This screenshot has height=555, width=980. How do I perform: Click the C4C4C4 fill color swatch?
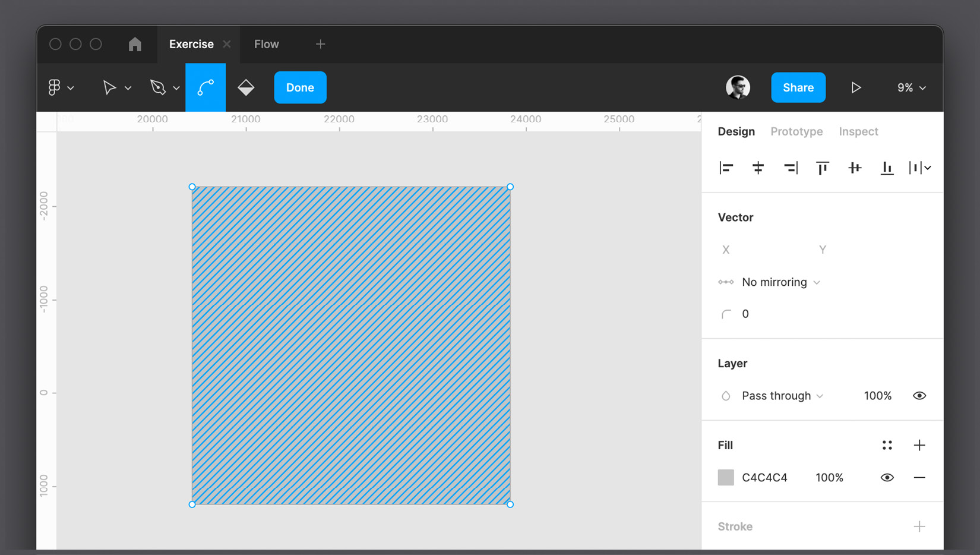pyautogui.click(x=726, y=478)
